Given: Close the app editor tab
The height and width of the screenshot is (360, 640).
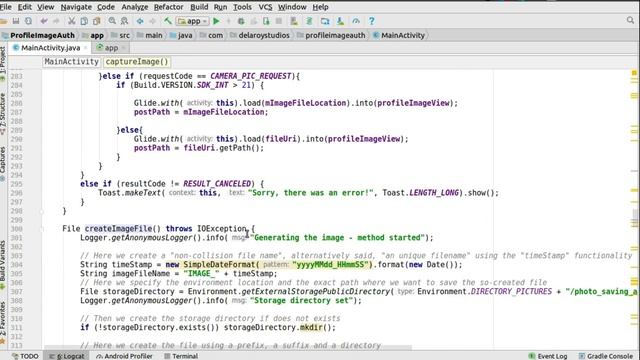Looking at the screenshot, I should point(123,48).
